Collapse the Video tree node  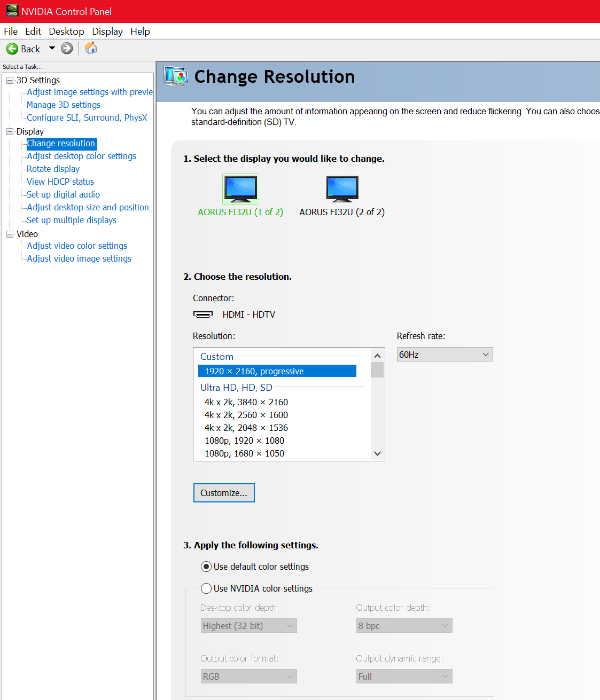[10, 234]
